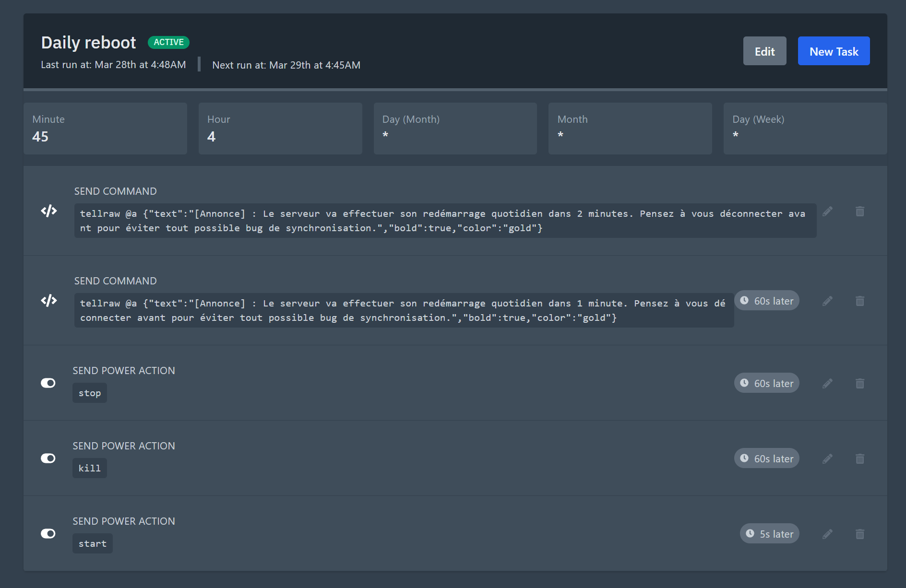Edit the stop power action task

click(x=827, y=383)
